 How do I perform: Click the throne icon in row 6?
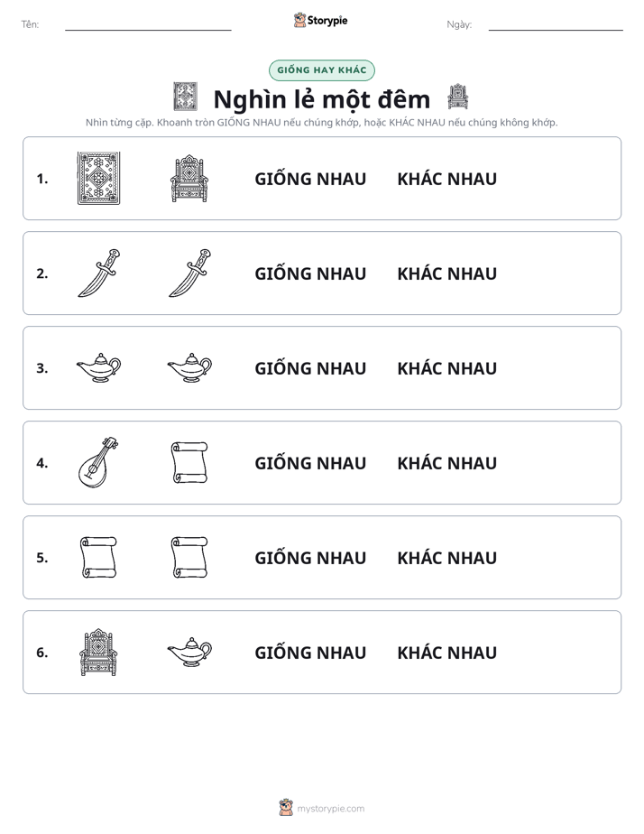[x=98, y=652]
